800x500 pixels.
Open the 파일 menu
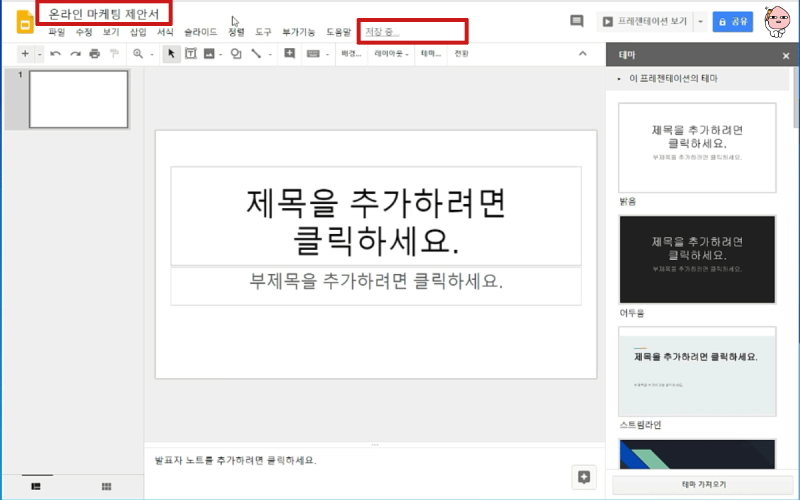click(57, 32)
